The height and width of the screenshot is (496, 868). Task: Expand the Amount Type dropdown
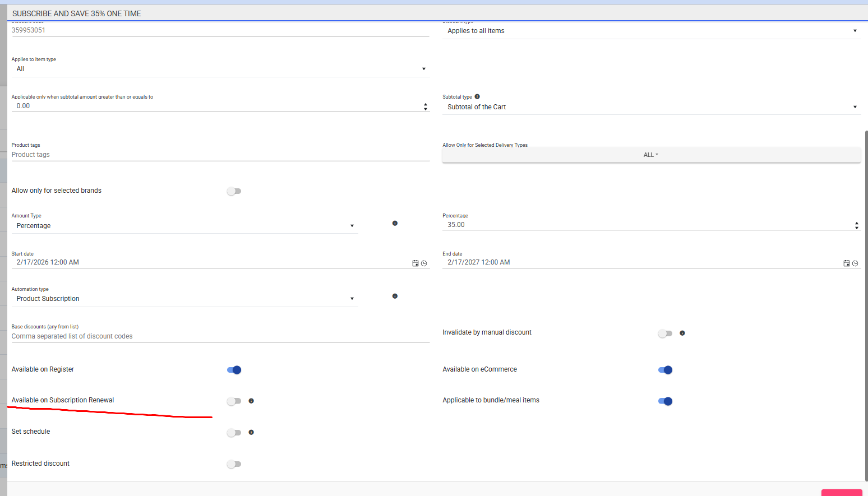(184, 226)
